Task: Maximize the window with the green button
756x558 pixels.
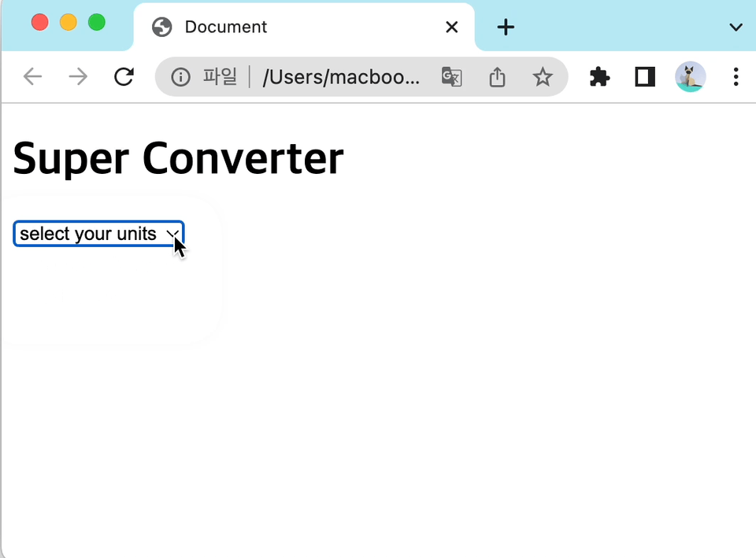Action: click(x=97, y=22)
